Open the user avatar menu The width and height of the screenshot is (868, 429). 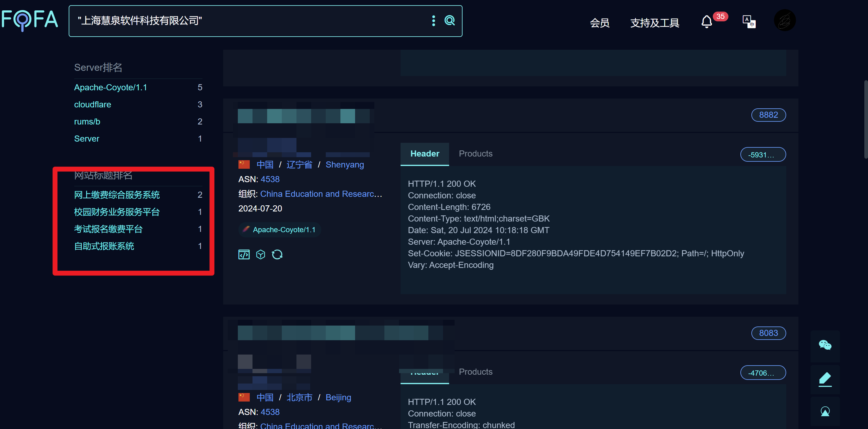pyautogui.click(x=784, y=20)
